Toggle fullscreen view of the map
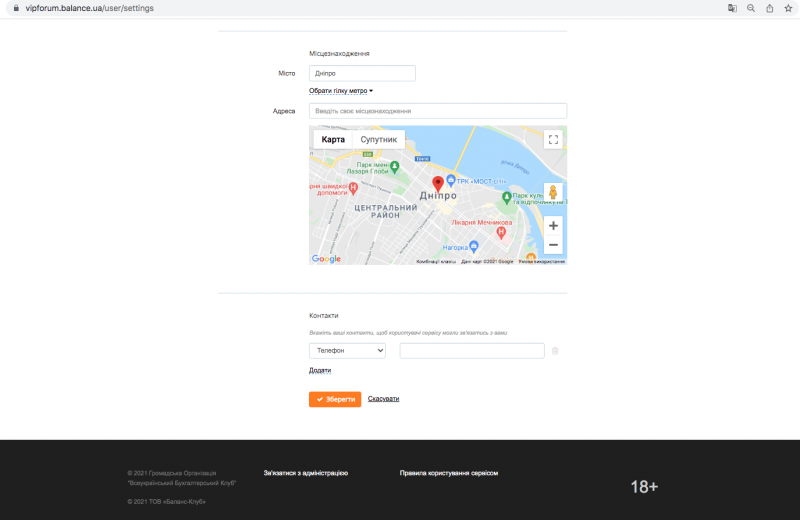The width and height of the screenshot is (800, 520). pos(553,140)
